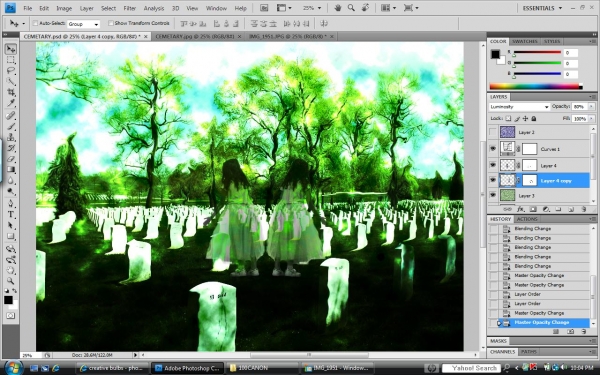Select the Move tool in toolbox
Image resolution: width=600 pixels, height=375 pixels.
pos(11,49)
